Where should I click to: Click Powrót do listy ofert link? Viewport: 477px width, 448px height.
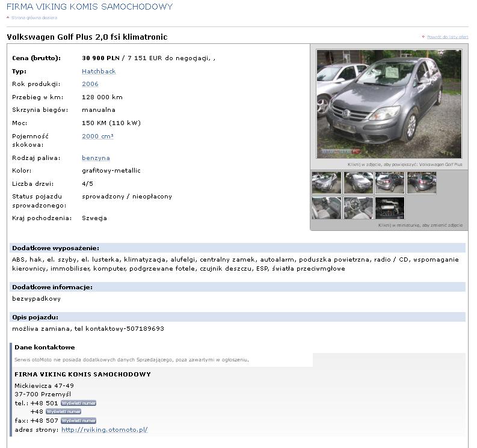pyautogui.click(x=447, y=37)
